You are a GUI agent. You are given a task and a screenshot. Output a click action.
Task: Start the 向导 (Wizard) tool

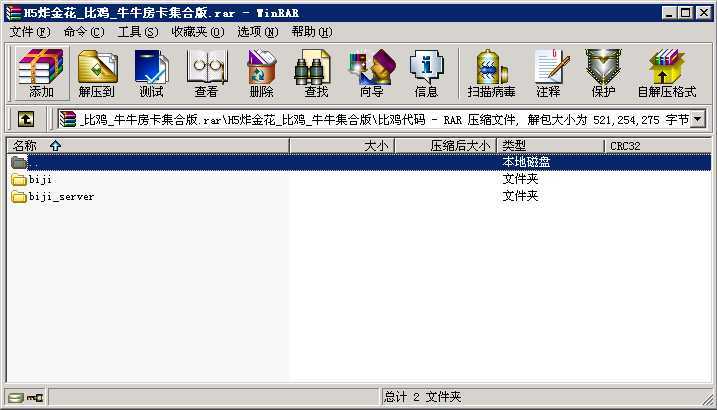[371, 73]
